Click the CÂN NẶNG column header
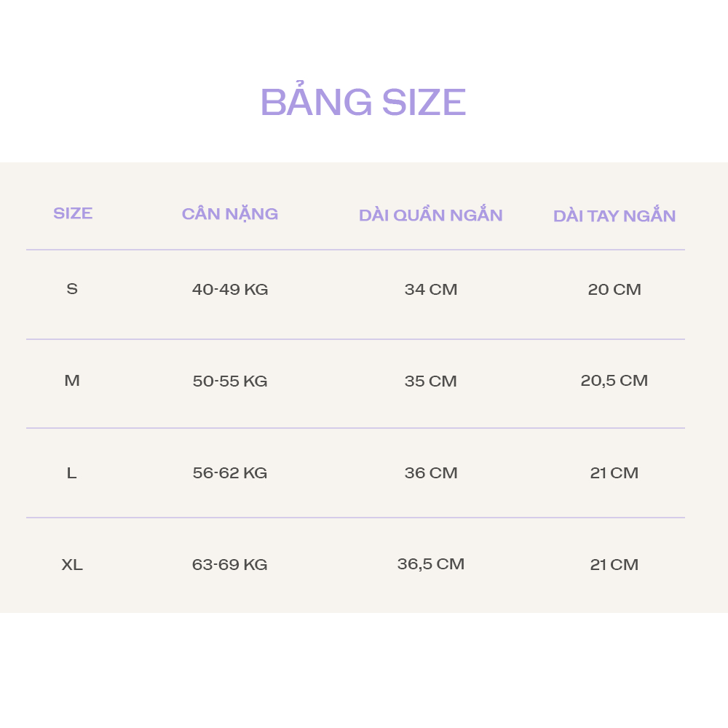The width and height of the screenshot is (728, 728). click(x=230, y=213)
